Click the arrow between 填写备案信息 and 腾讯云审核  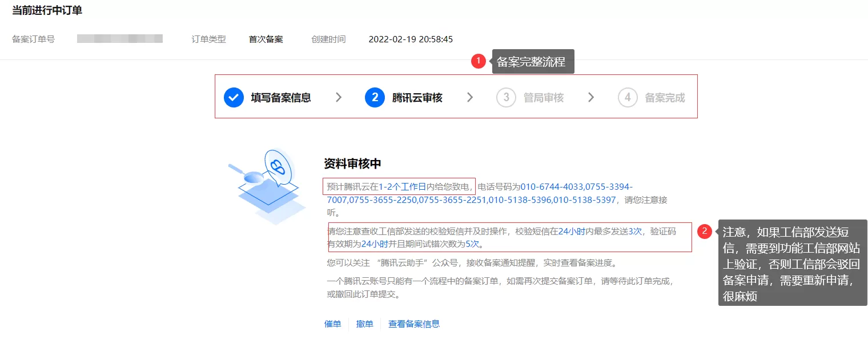[x=339, y=97]
